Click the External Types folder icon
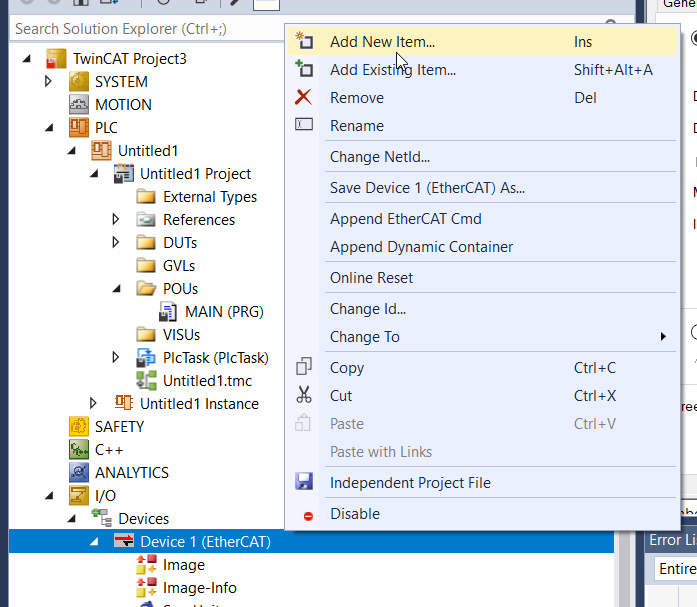 146,197
